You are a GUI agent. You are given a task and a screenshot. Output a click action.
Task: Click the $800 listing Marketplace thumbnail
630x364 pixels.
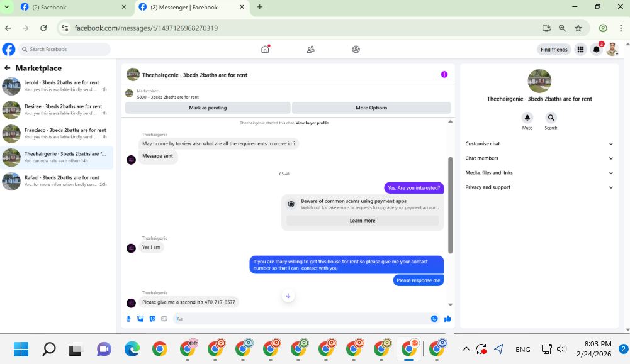point(129,94)
